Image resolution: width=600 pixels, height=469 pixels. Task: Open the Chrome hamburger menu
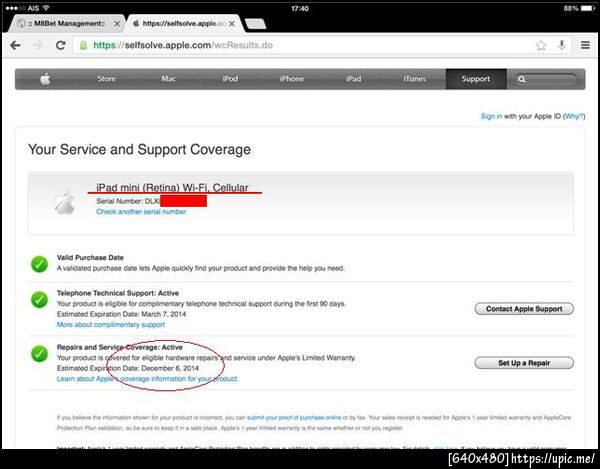click(585, 45)
